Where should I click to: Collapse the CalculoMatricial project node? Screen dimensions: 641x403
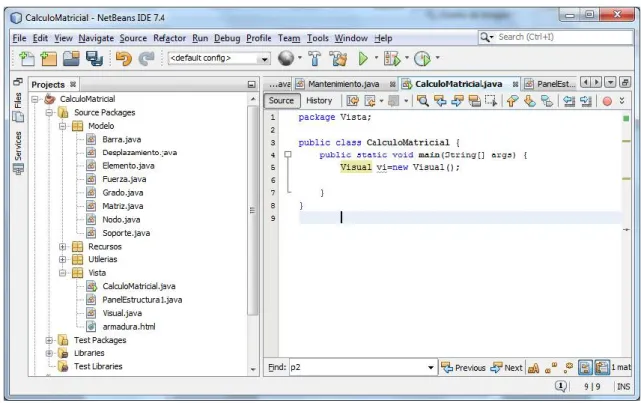(x=35, y=99)
